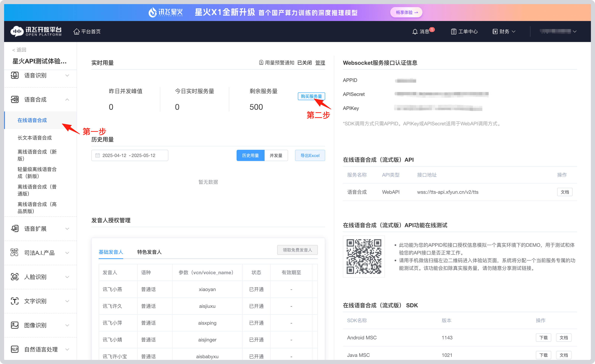This screenshot has height=364, width=595.
Task: Export usage data via 导出Excel
Action: tap(310, 155)
